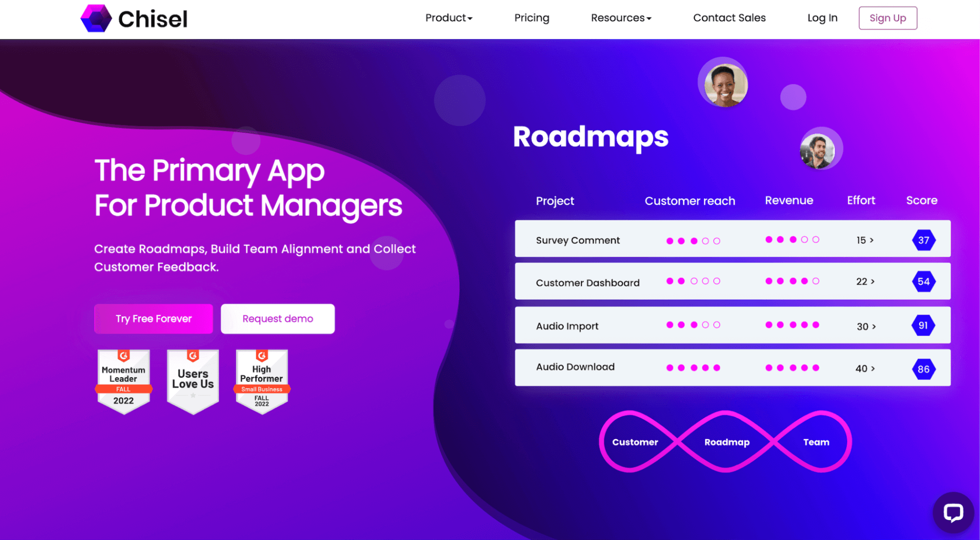Click the Contact Sales menu item
The width and height of the screenshot is (980, 540).
point(729,18)
